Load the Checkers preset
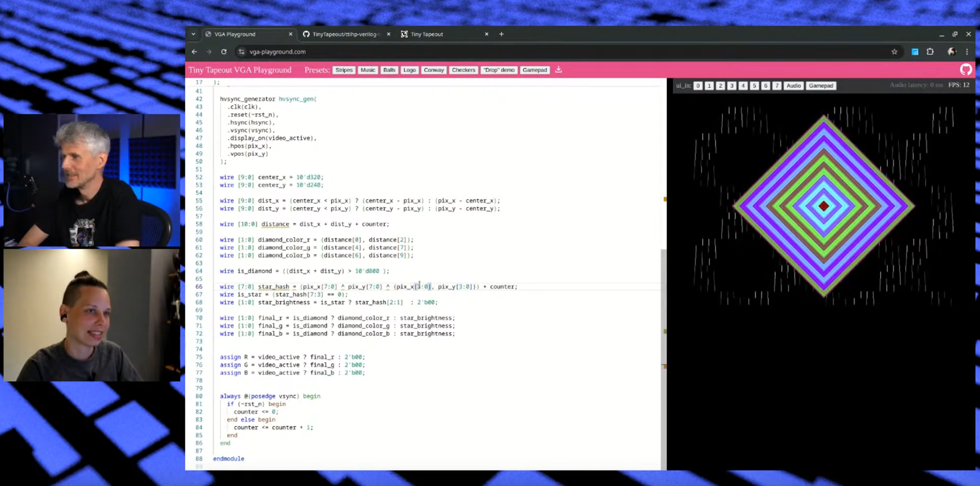980x486 pixels. click(x=463, y=70)
